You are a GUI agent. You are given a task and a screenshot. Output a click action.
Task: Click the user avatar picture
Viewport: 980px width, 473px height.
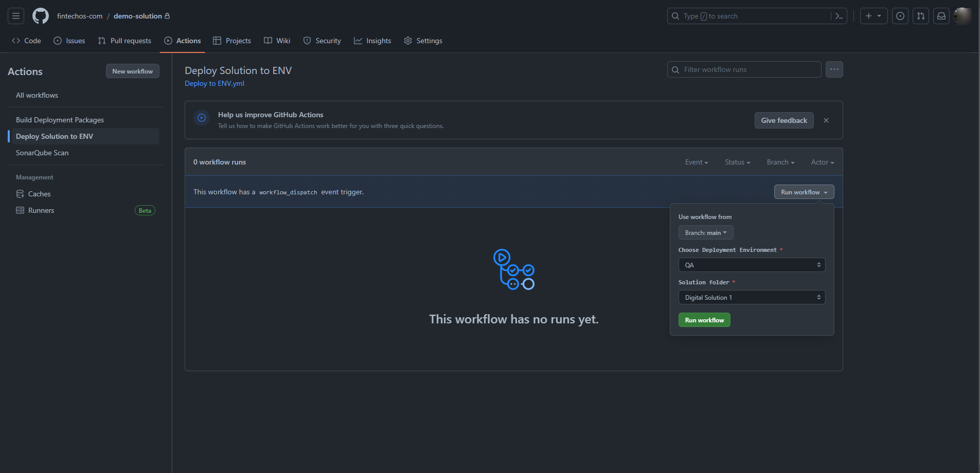pyautogui.click(x=962, y=16)
